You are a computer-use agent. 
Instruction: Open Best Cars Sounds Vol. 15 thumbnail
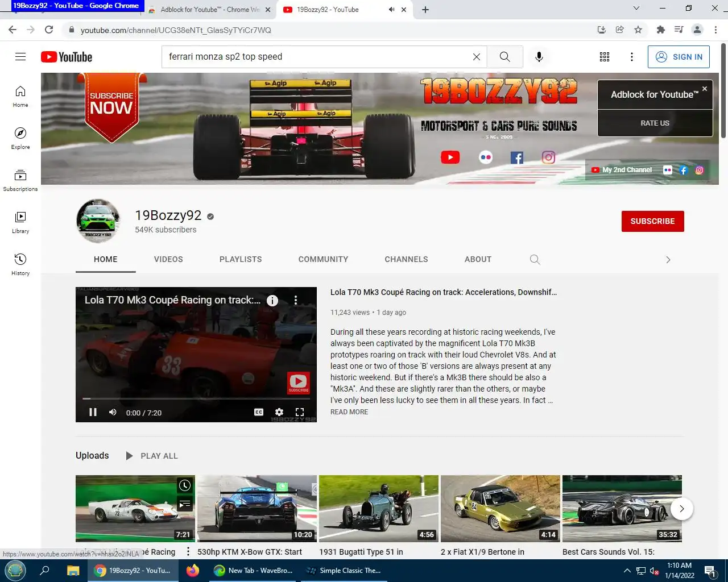(622, 509)
